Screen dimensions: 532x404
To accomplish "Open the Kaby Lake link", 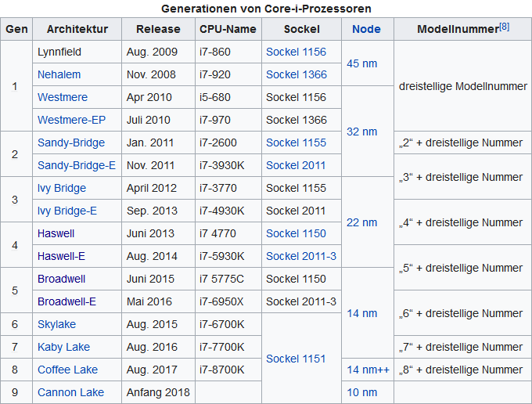I will [64, 348].
